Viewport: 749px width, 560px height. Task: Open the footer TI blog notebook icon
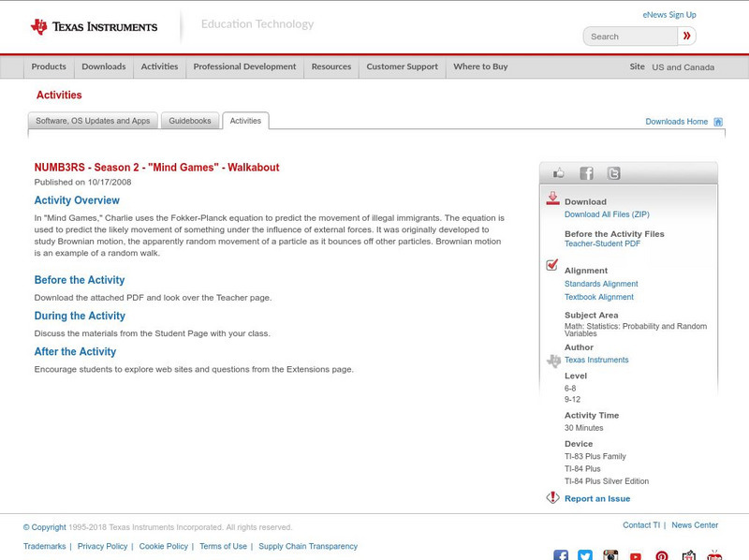pos(689,555)
